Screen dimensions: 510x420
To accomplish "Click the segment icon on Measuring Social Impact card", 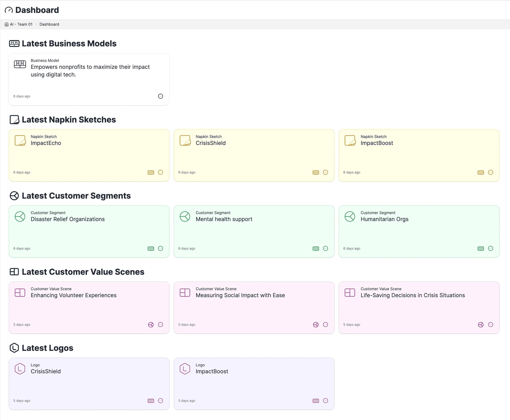I will coord(316,325).
